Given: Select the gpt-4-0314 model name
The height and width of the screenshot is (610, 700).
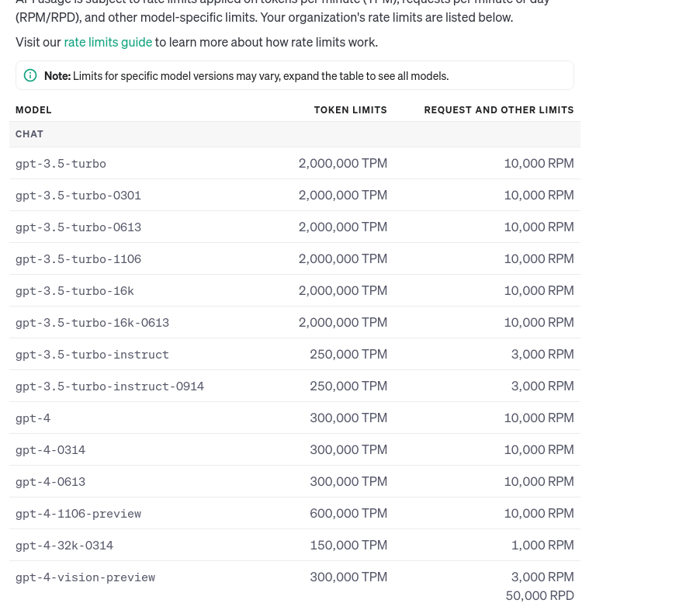Looking at the screenshot, I should [50, 449].
